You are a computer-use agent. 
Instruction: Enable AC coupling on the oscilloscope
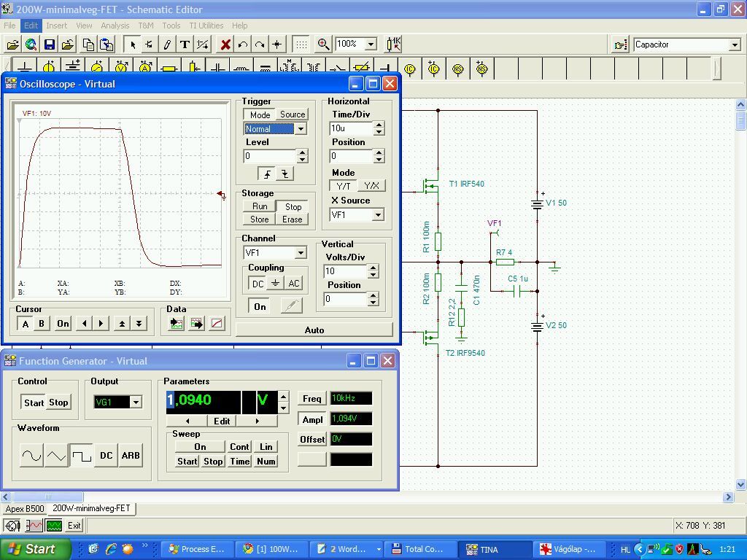tap(293, 284)
